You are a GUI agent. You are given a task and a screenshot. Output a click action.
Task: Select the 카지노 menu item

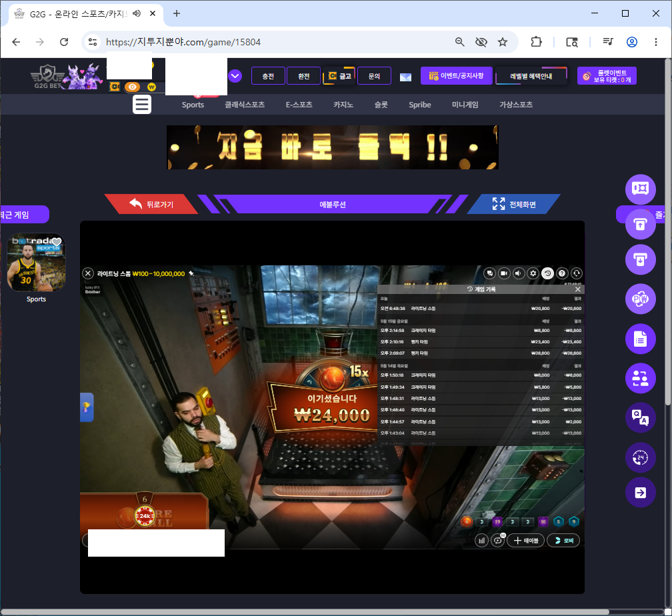pos(343,105)
